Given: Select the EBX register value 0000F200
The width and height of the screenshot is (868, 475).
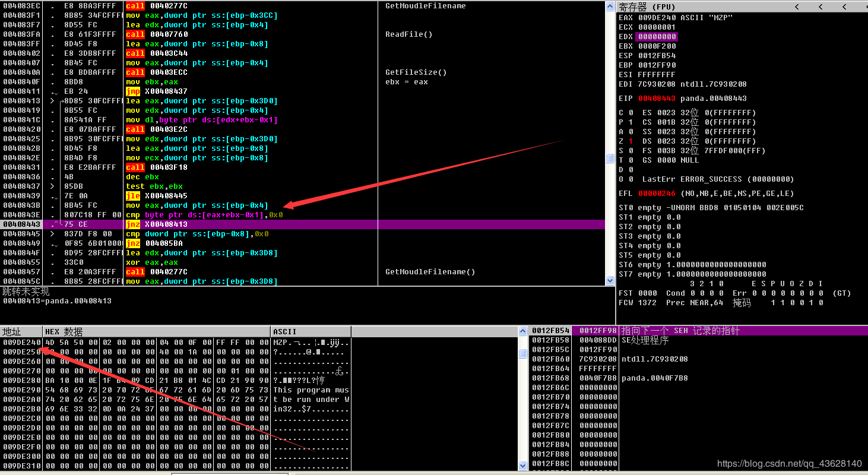Looking at the screenshot, I should tap(657, 46).
